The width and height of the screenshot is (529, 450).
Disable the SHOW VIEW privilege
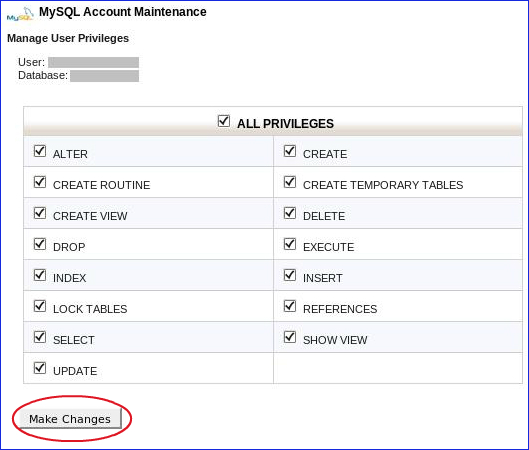coord(290,337)
